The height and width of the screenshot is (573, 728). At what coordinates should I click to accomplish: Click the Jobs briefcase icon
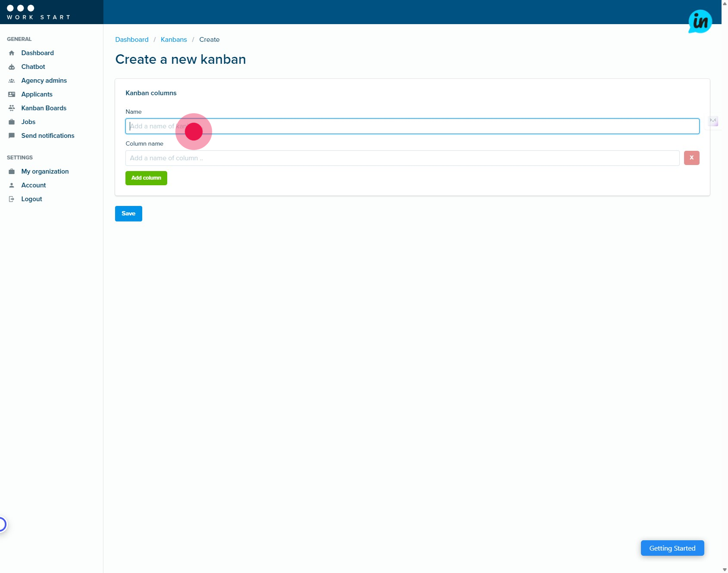coord(12,122)
